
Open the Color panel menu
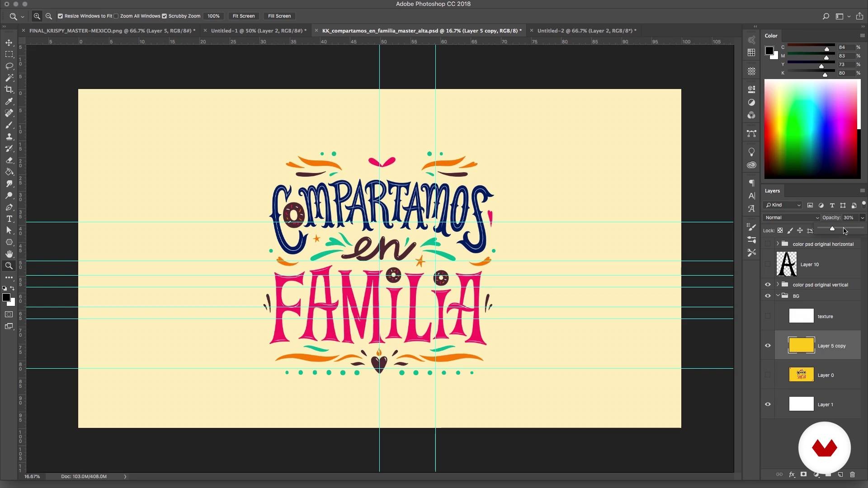[x=862, y=36]
